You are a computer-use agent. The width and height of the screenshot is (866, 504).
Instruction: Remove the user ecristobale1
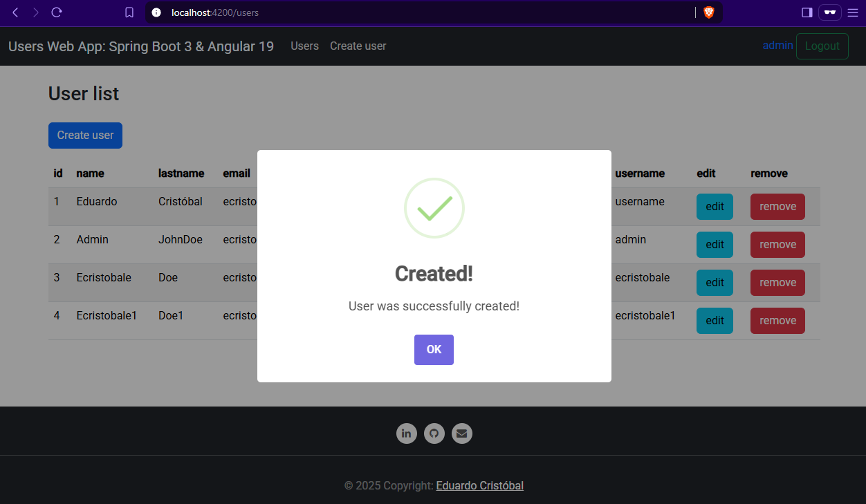tap(777, 321)
